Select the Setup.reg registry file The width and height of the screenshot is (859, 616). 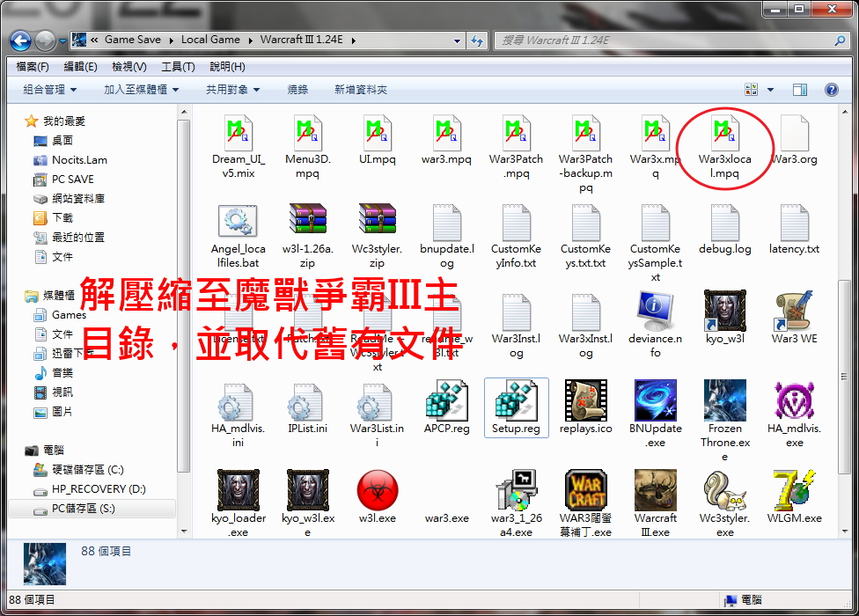(x=516, y=407)
